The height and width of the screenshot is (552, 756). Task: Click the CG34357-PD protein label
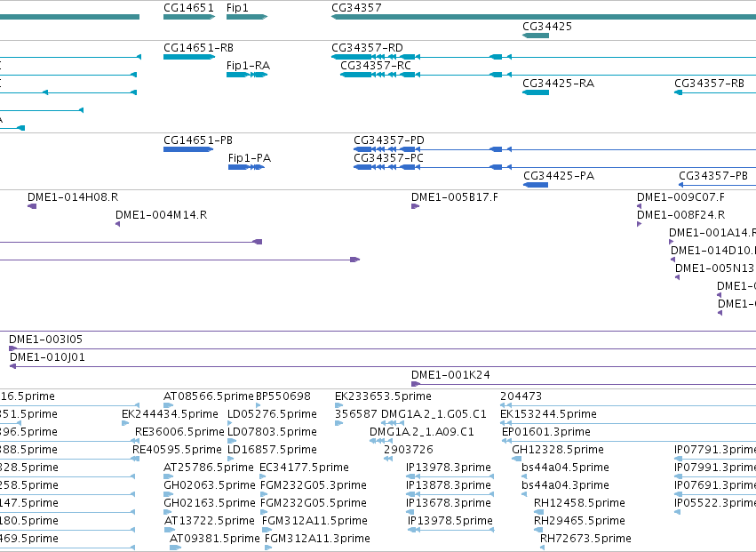[x=388, y=140]
